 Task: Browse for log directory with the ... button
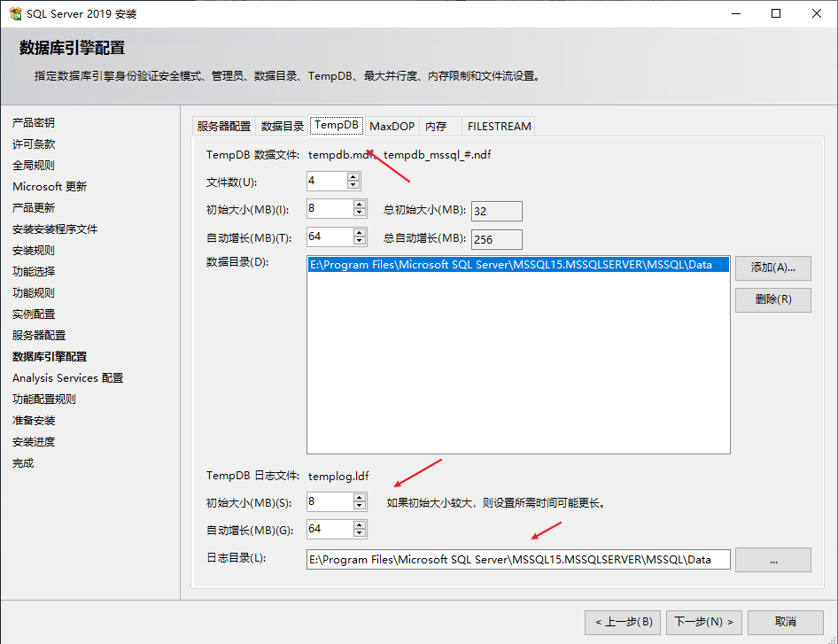(772, 560)
